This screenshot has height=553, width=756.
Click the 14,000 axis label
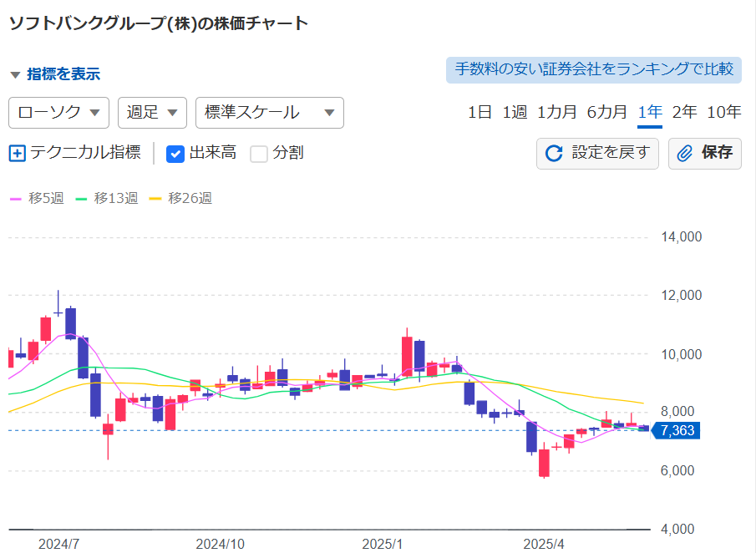pos(682,237)
